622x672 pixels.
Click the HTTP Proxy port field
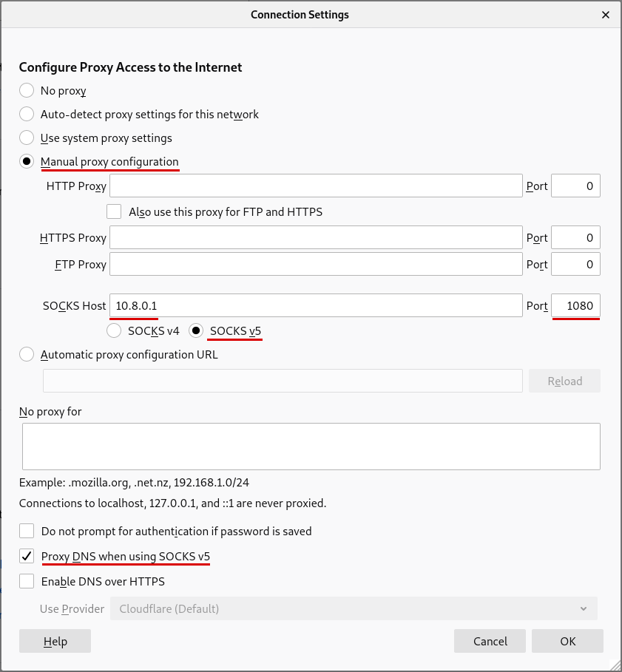click(575, 186)
